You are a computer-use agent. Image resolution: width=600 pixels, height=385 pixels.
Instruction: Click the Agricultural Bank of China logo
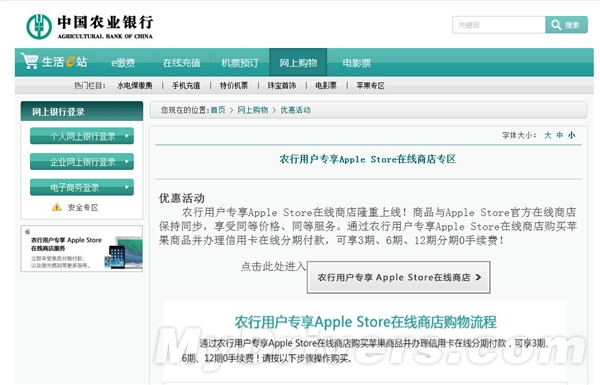click(x=90, y=26)
